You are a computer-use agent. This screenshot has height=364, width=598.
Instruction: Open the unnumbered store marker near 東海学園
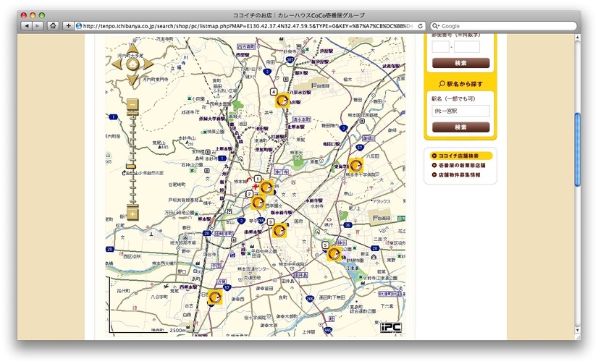[x=355, y=166]
